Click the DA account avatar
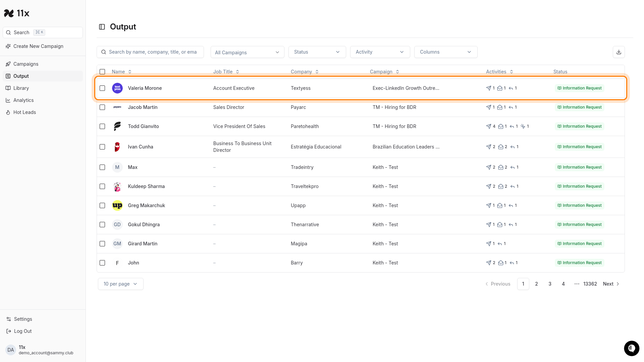644x362 pixels. pyautogui.click(x=11, y=350)
